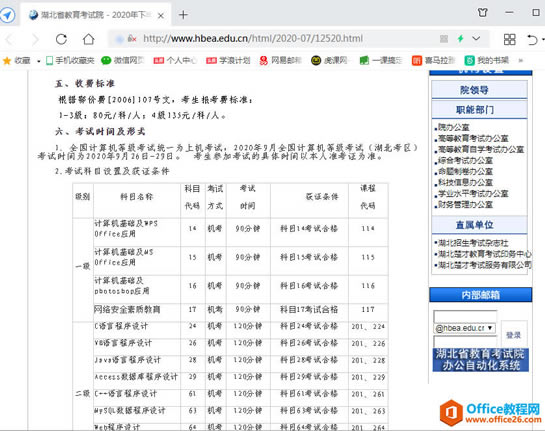
Task: Open the 湖北招生考试杂志社 link
Action: 473,243
